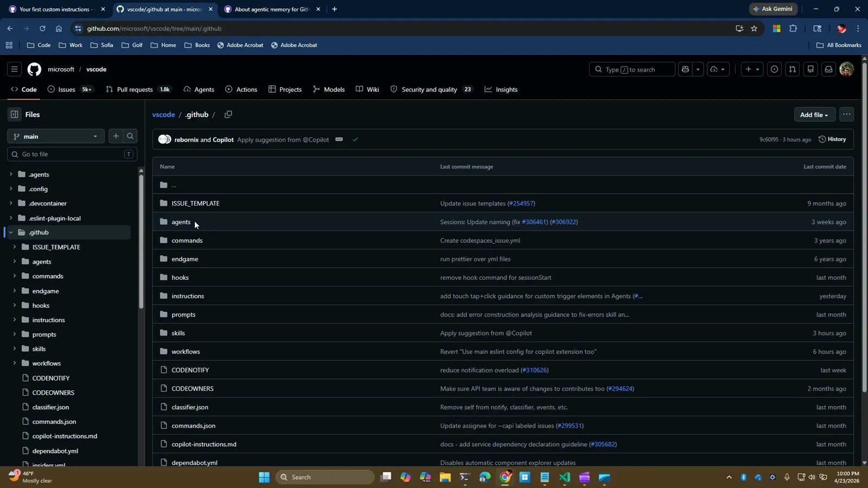Open copilot-instructions.md in the file list
The image size is (868, 488).
(x=204, y=444)
